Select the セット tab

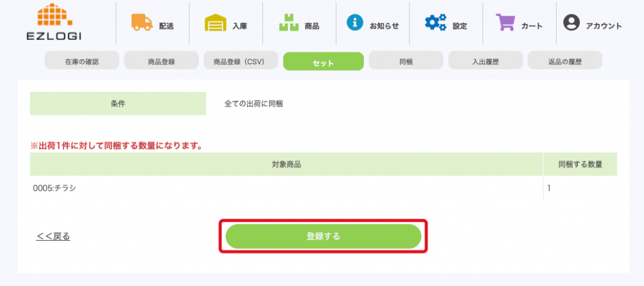(x=323, y=62)
